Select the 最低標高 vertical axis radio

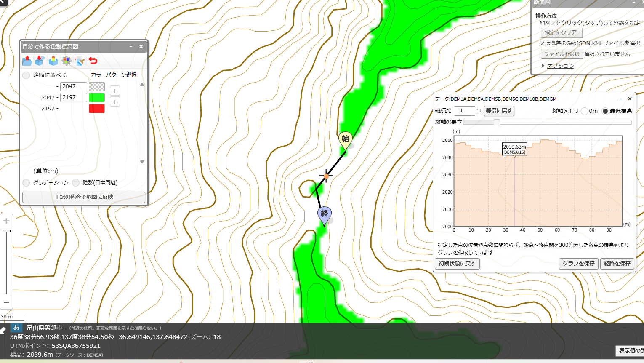[605, 111]
